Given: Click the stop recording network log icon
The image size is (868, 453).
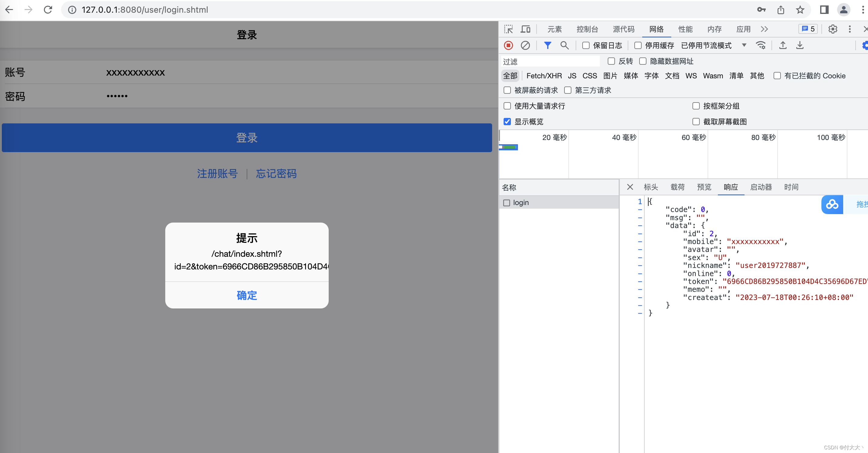Looking at the screenshot, I should (x=508, y=45).
